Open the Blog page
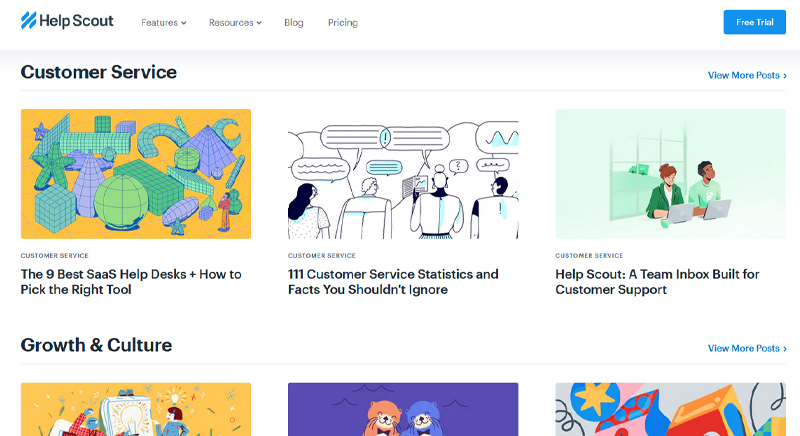The height and width of the screenshot is (436, 800). 293,22
